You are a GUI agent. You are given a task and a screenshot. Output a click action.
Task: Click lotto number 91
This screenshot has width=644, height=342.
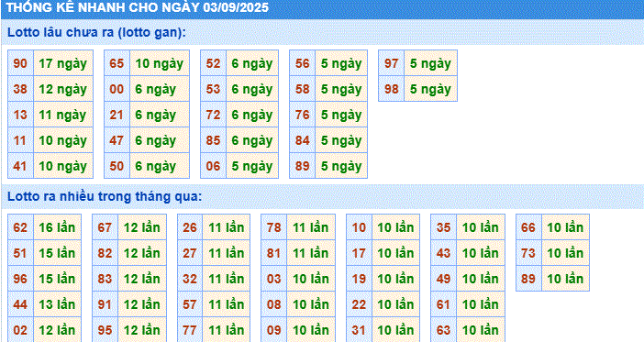click(x=105, y=304)
